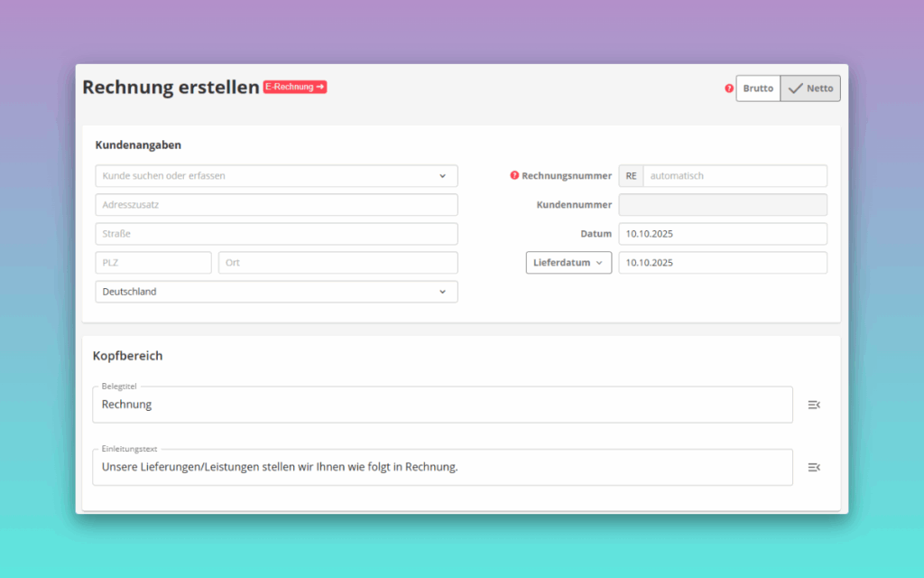Screen dimensions: 924x578
Task: Click the RE prefix of the Rechnungsnummer
Action: point(631,175)
